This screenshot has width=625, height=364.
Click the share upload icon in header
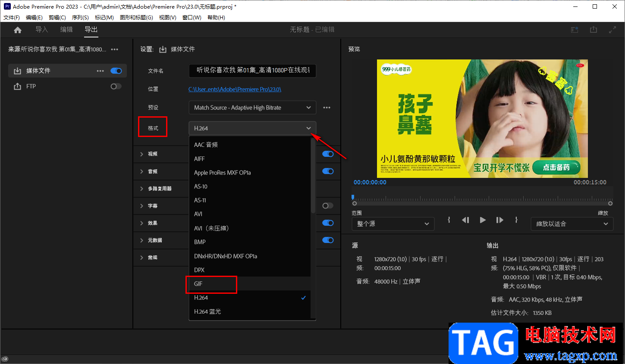[594, 29]
